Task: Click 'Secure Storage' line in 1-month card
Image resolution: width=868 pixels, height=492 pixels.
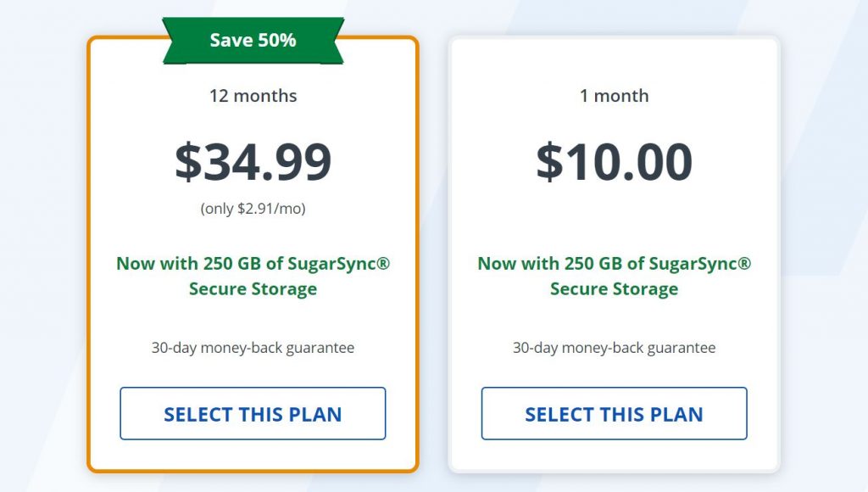Action: [614, 288]
